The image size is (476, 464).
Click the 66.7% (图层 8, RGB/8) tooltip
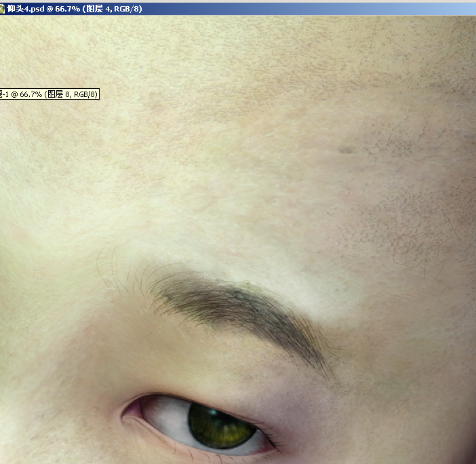(49, 94)
